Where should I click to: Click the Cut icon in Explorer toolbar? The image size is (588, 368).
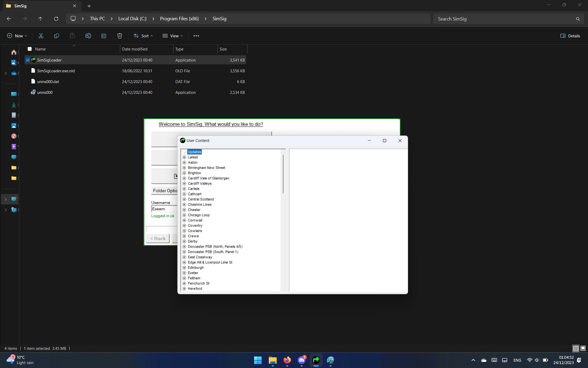tap(41, 36)
